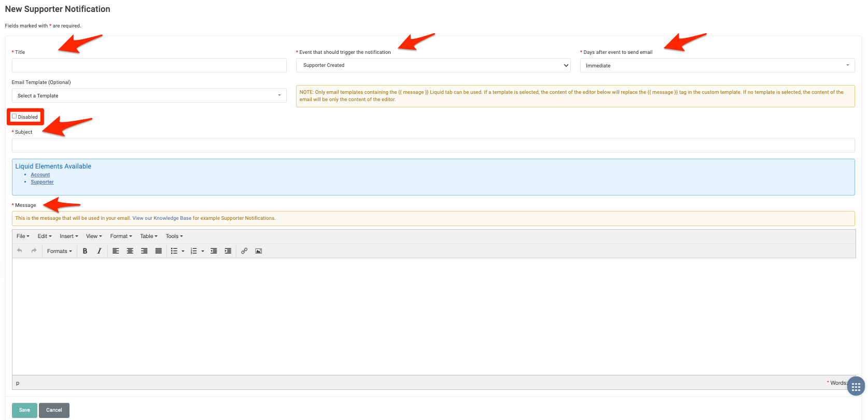Open the Insert menu in editor

(x=68, y=236)
